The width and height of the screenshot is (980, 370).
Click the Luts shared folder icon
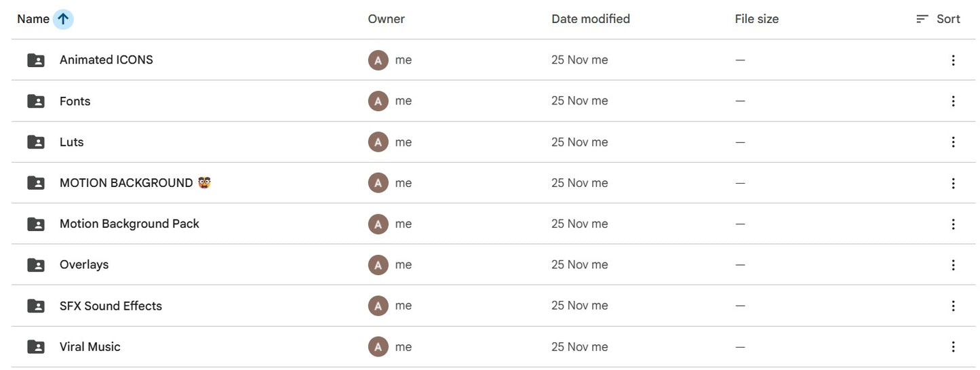tap(36, 142)
